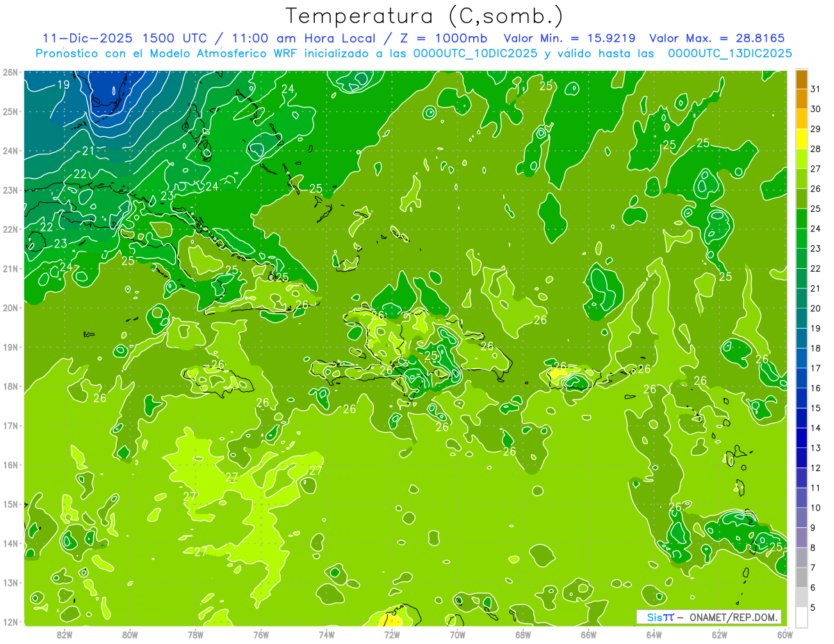This screenshot has width=834, height=644.
Task: Click color scale value '31'
Action: (x=816, y=89)
